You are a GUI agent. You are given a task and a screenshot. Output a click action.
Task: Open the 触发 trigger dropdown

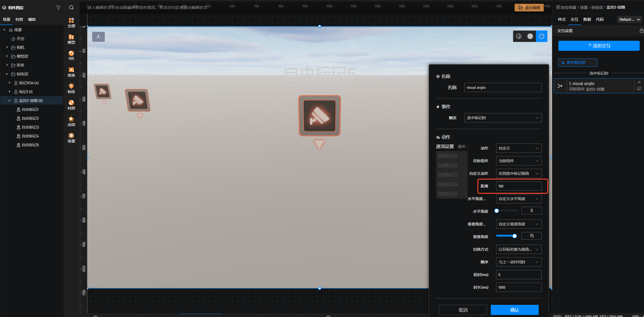pyautogui.click(x=503, y=118)
